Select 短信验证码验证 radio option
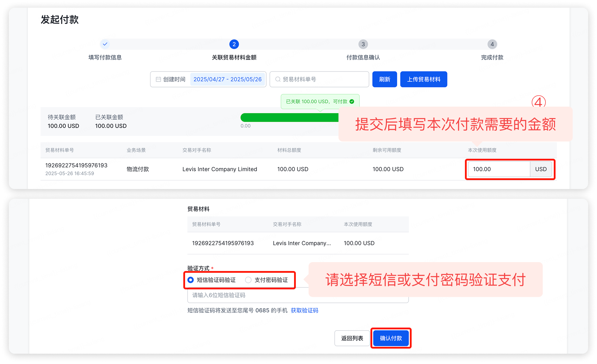Screen dimensions: 597x364 pos(191,280)
